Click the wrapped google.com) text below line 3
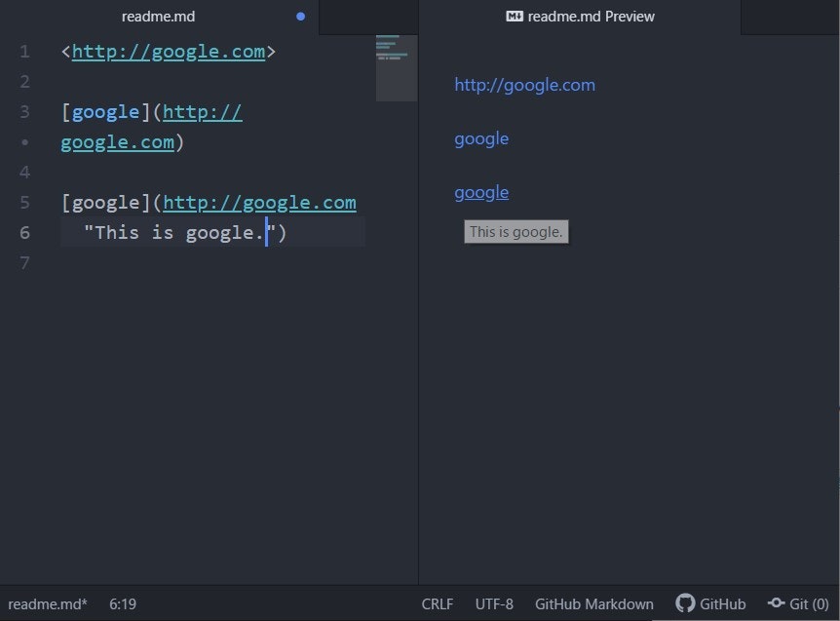The image size is (840, 621). [122, 142]
